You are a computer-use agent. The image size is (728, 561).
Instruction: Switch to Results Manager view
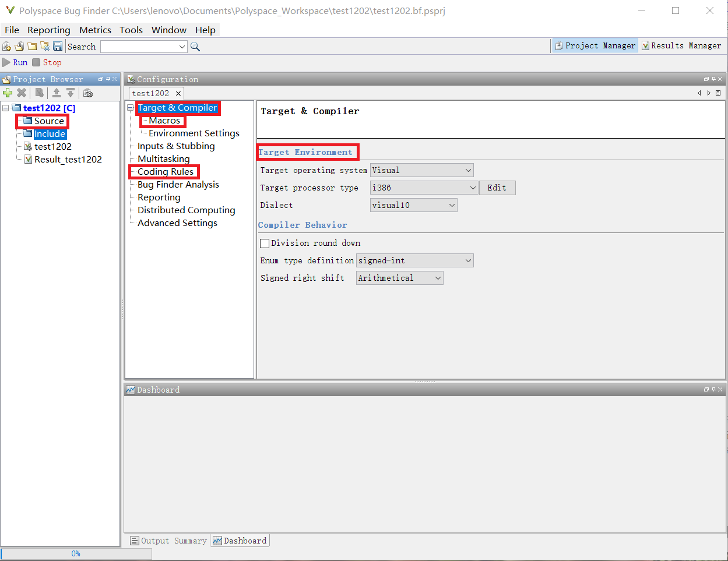pyautogui.click(x=681, y=45)
